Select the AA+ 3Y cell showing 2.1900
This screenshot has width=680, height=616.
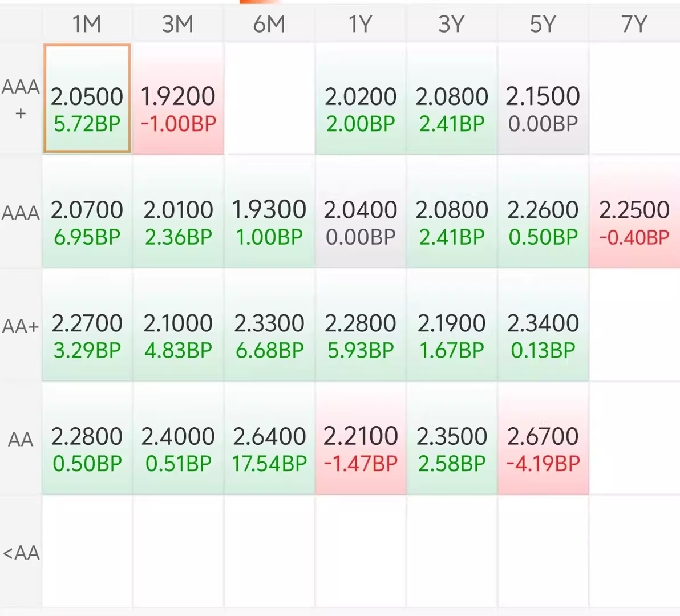[x=452, y=325]
